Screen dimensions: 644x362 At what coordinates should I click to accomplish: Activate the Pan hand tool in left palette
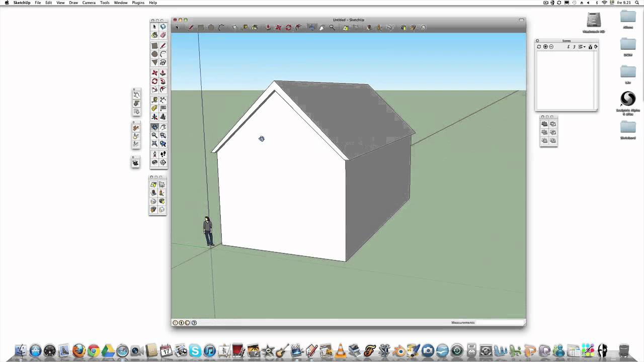163,127
